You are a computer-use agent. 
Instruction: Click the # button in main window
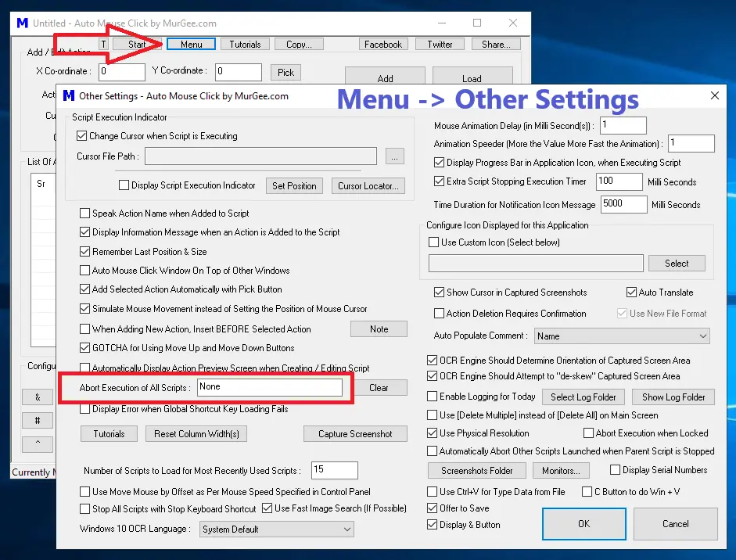38,421
